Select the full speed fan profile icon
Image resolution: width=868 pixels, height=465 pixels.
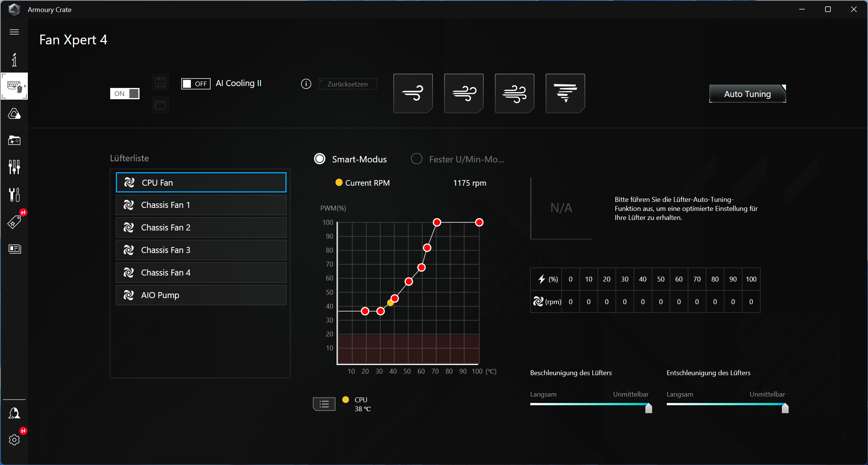coord(565,93)
